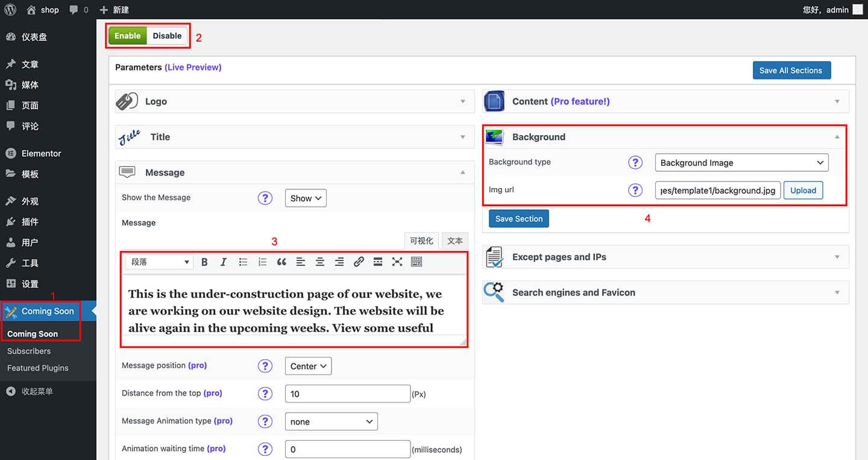Apply blockquote formatting
Screen dimensions: 868x460
tap(281, 262)
